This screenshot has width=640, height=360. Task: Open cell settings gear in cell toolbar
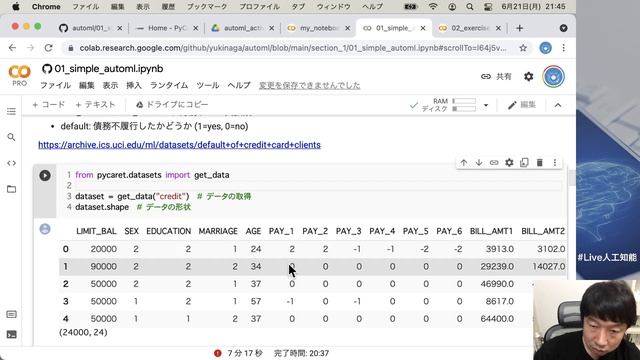coord(509,162)
